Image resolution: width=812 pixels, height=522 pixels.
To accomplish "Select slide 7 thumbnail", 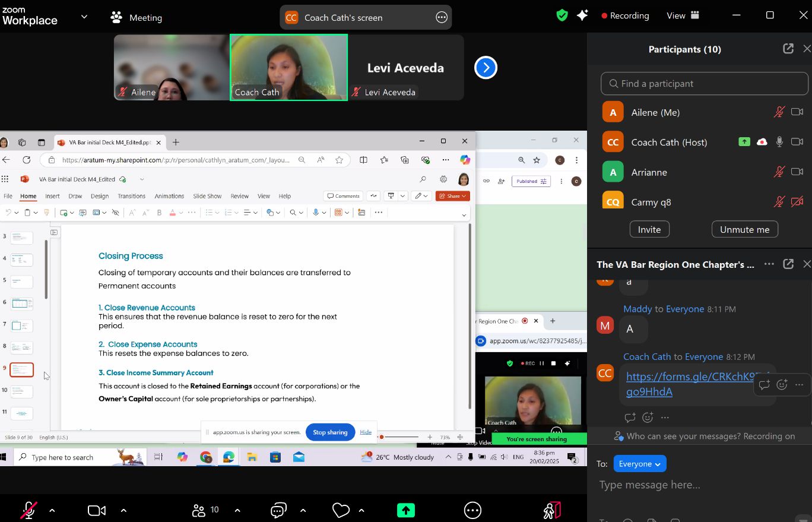I will [22, 325].
